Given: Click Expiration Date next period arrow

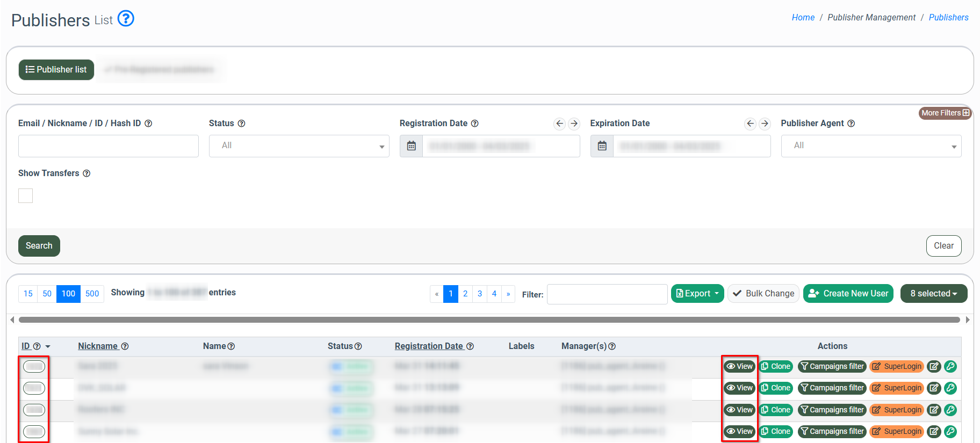Looking at the screenshot, I should click(x=765, y=124).
